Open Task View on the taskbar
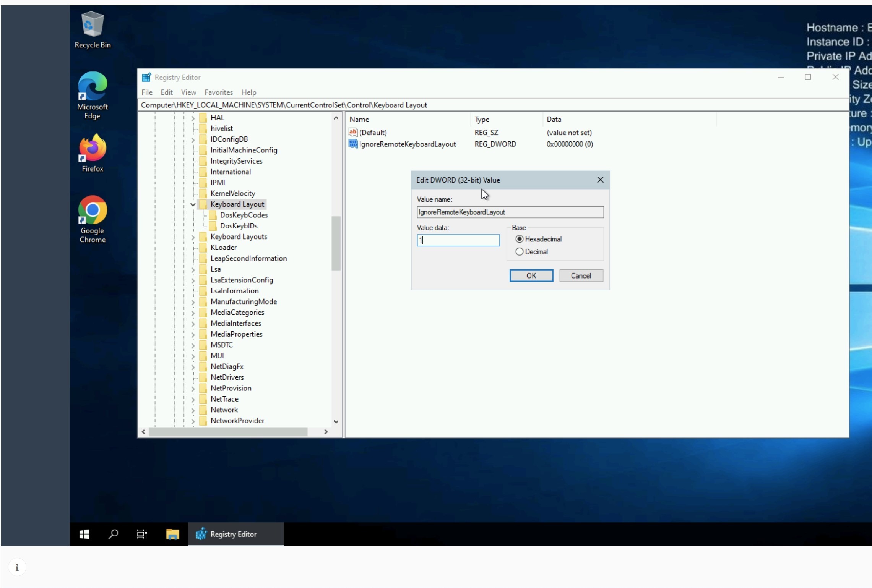The width and height of the screenshot is (872, 588). tap(142, 534)
